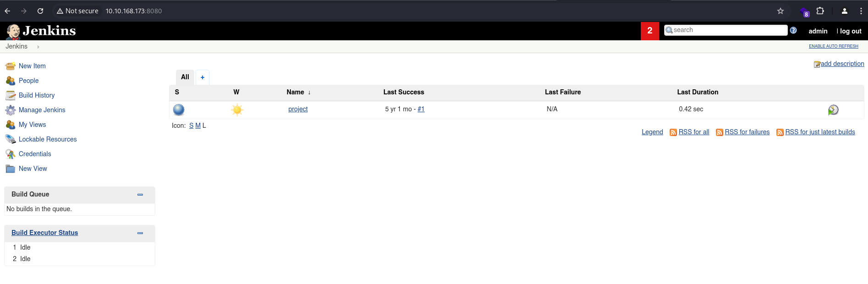Click the add description link

842,64
